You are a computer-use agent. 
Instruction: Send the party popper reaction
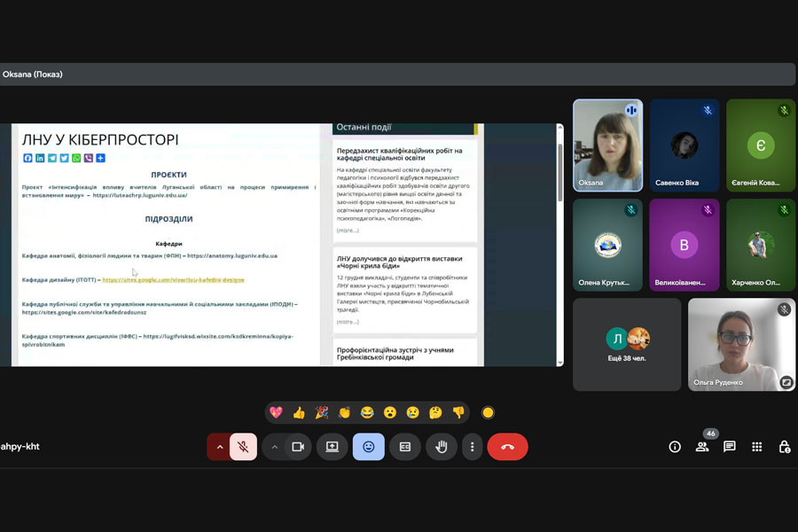[x=322, y=412]
